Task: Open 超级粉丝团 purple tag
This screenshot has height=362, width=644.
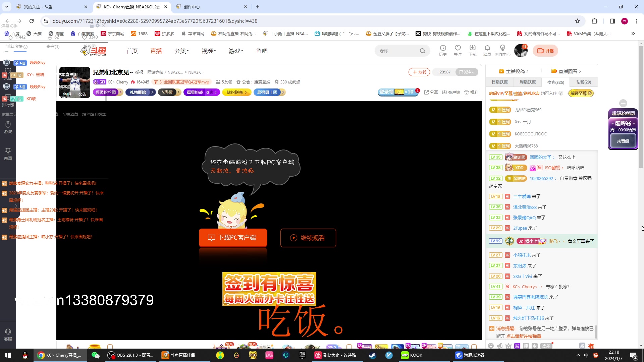Action: [108, 92]
